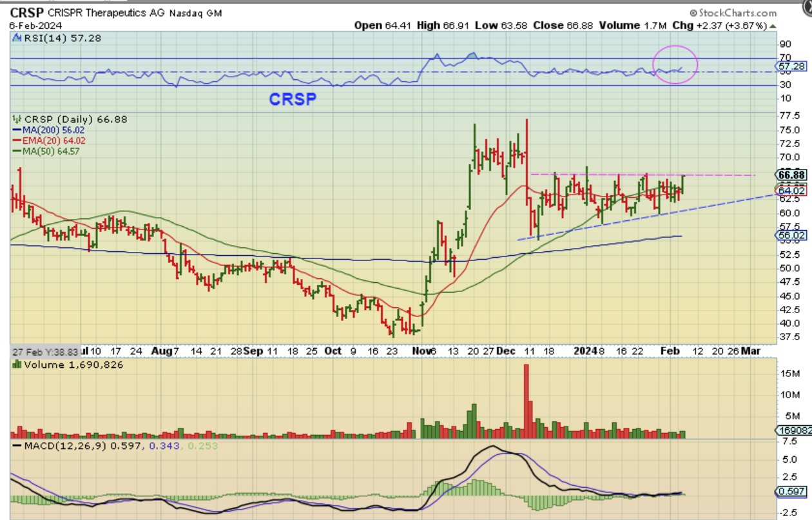Click the 37.5 price axis label
This screenshot has width=812, height=520.
(789, 337)
